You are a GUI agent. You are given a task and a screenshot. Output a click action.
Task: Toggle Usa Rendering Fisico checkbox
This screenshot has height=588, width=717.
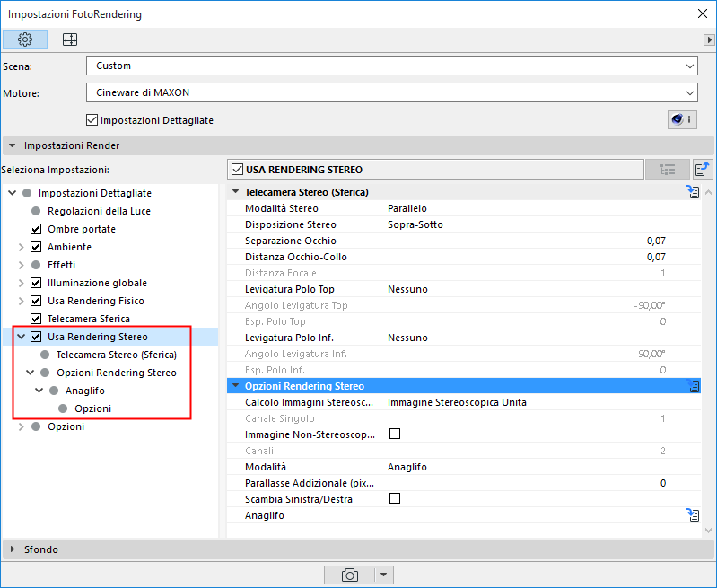click(x=36, y=301)
